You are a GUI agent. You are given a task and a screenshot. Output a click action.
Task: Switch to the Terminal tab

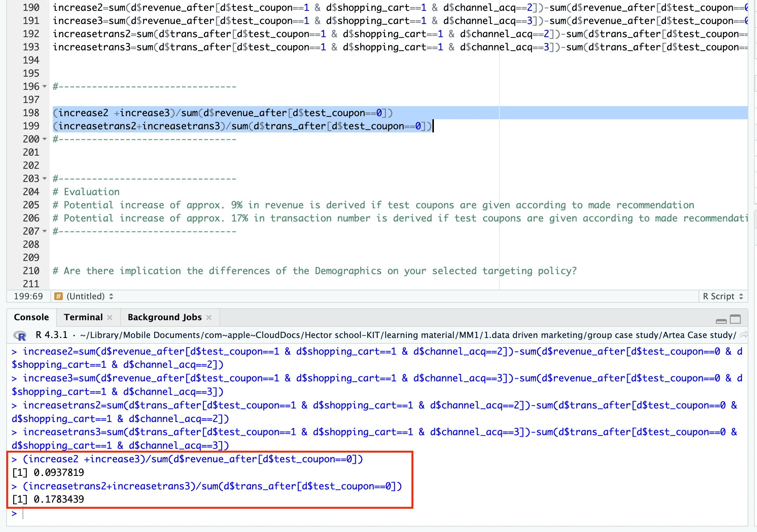coord(83,317)
